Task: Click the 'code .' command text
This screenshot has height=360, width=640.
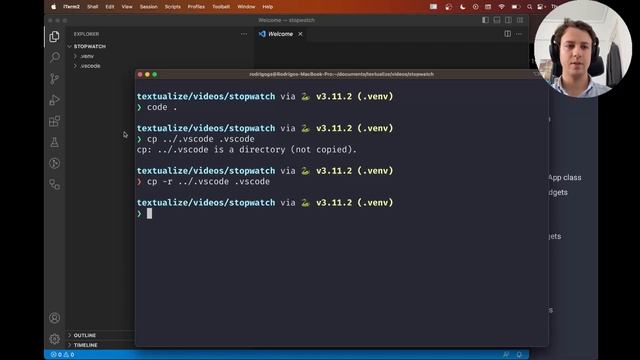Action: click(x=162, y=107)
